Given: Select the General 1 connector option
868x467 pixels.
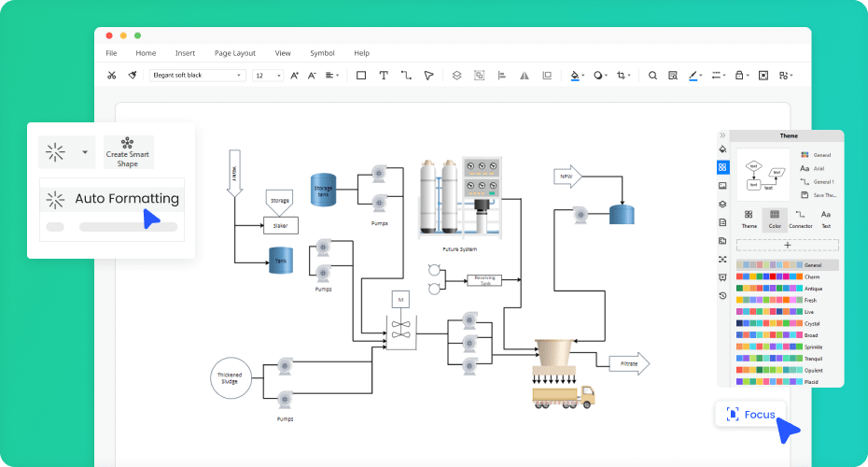Looking at the screenshot, I should pyautogui.click(x=817, y=182).
